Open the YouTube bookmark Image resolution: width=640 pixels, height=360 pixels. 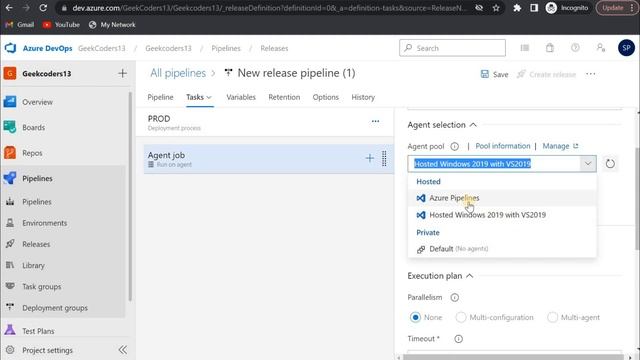click(x=61, y=24)
